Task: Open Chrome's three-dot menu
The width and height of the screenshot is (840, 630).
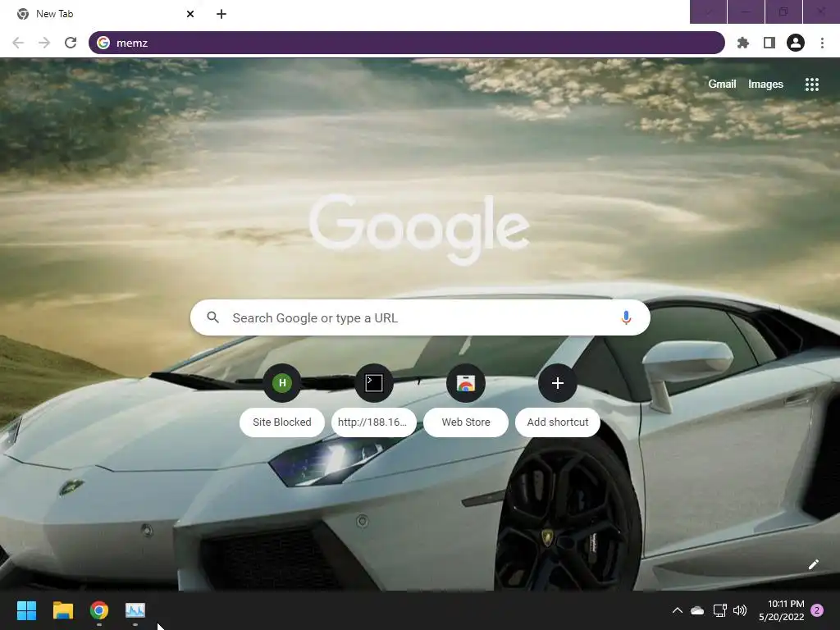Action: pyautogui.click(x=822, y=43)
